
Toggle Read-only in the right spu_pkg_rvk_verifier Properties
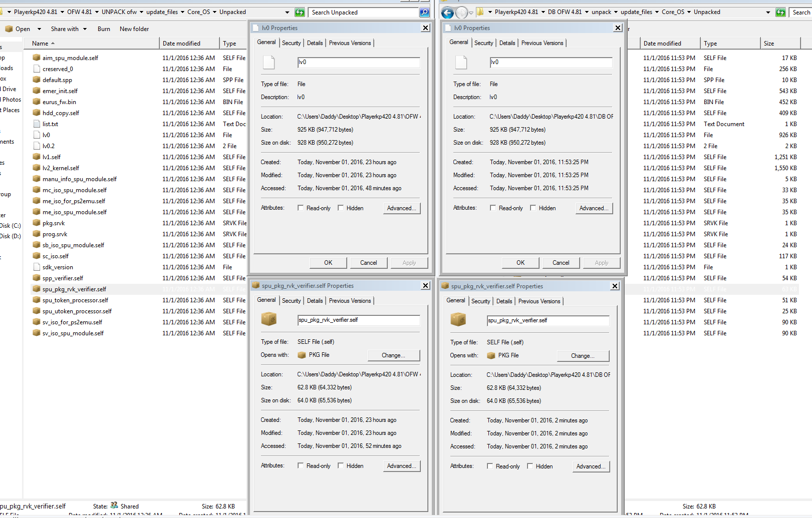[x=490, y=466]
